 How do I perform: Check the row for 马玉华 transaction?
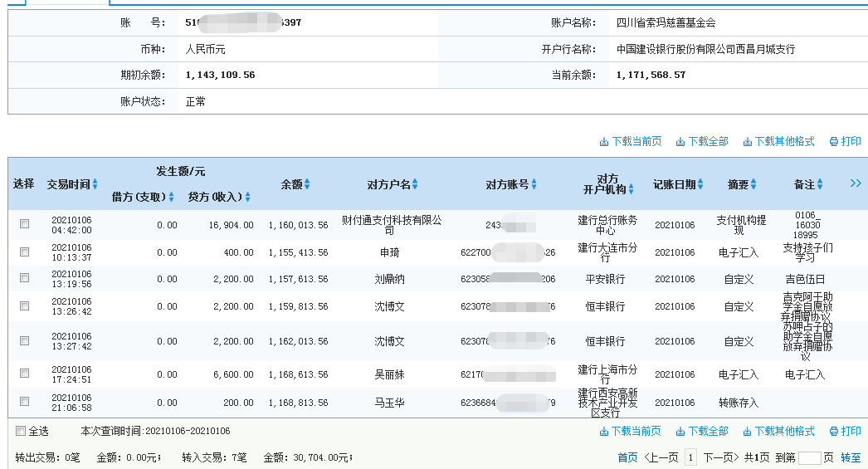click(24, 402)
